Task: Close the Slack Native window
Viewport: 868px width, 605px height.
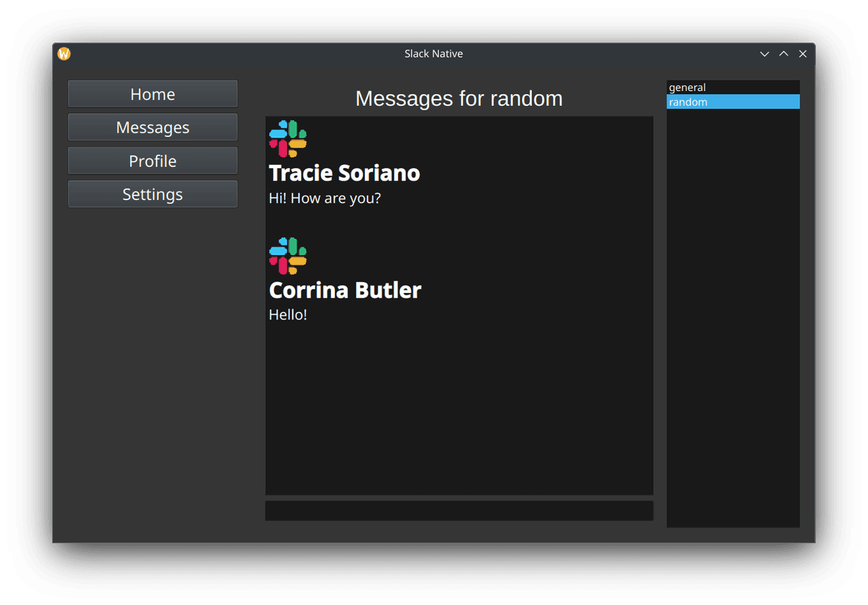Action: pos(803,54)
